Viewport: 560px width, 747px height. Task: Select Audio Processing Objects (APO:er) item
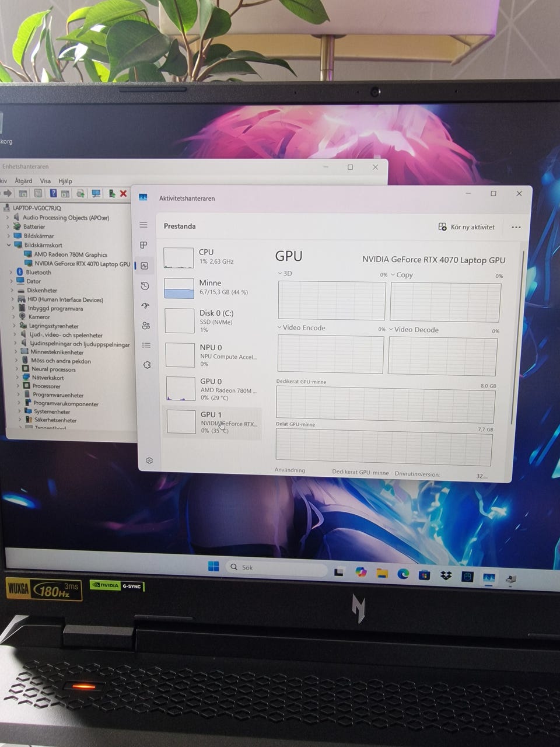pos(61,218)
